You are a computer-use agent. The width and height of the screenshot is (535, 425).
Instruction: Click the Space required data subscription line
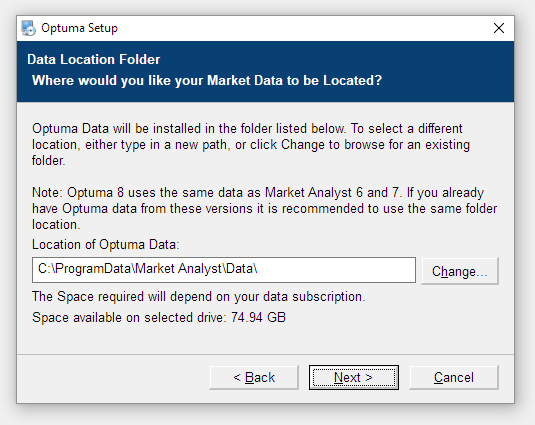[199, 297]
